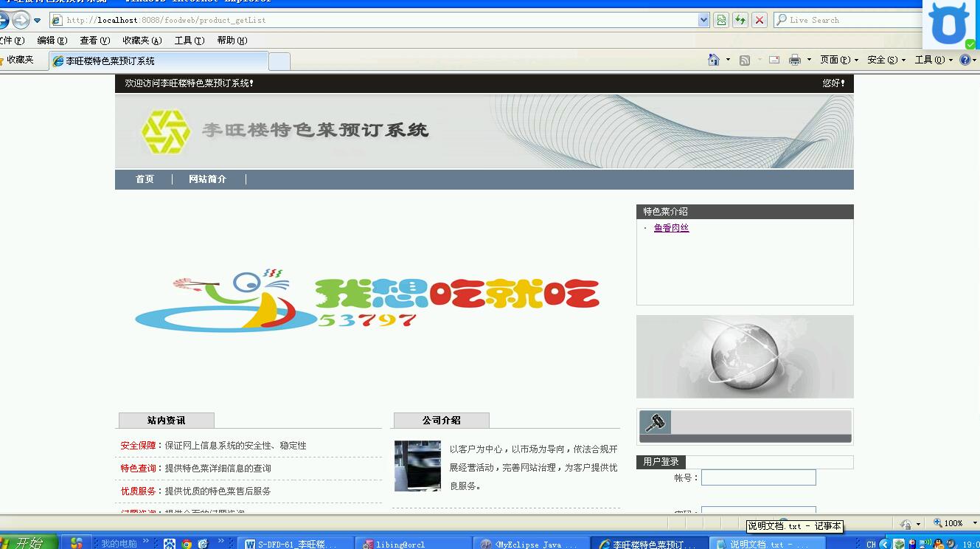Click the blue cow mascot icon at top right
The image size is (980, 549).
coord(950,24)
